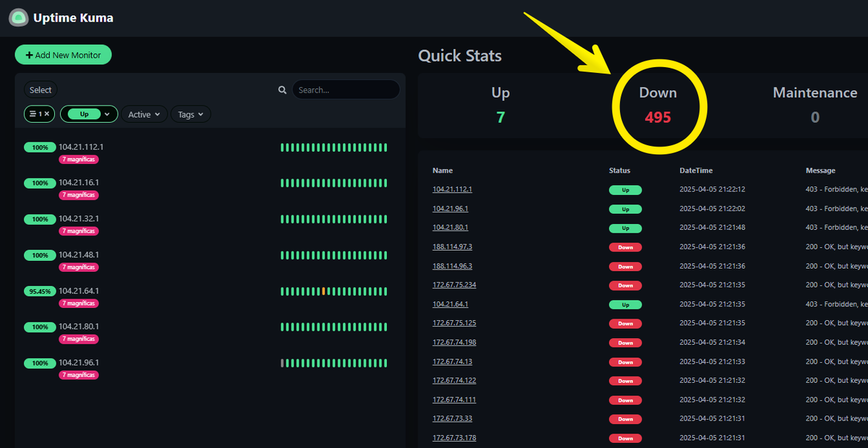Open 104.21.96.1 link in events table

click(x=451, y=208)
